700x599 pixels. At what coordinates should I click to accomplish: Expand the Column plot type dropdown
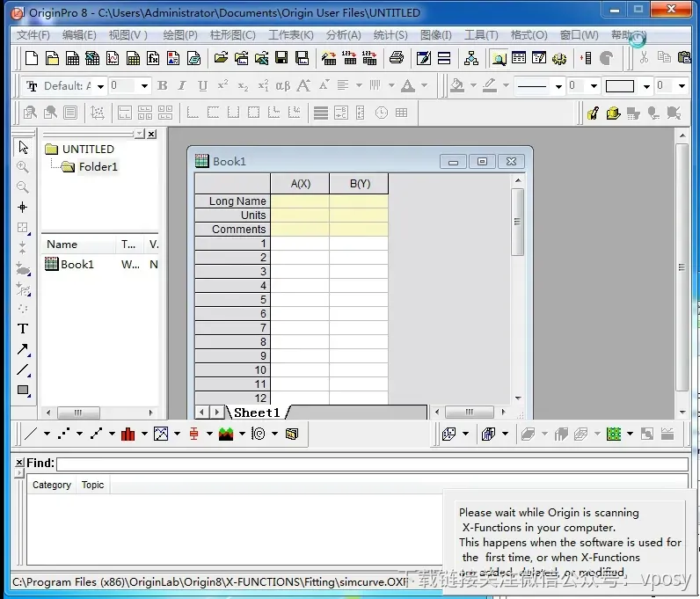[x=144, y=434]
